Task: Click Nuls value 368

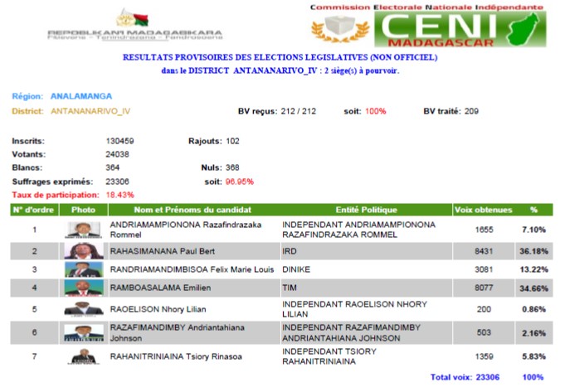Action: (x=232, y=167)
